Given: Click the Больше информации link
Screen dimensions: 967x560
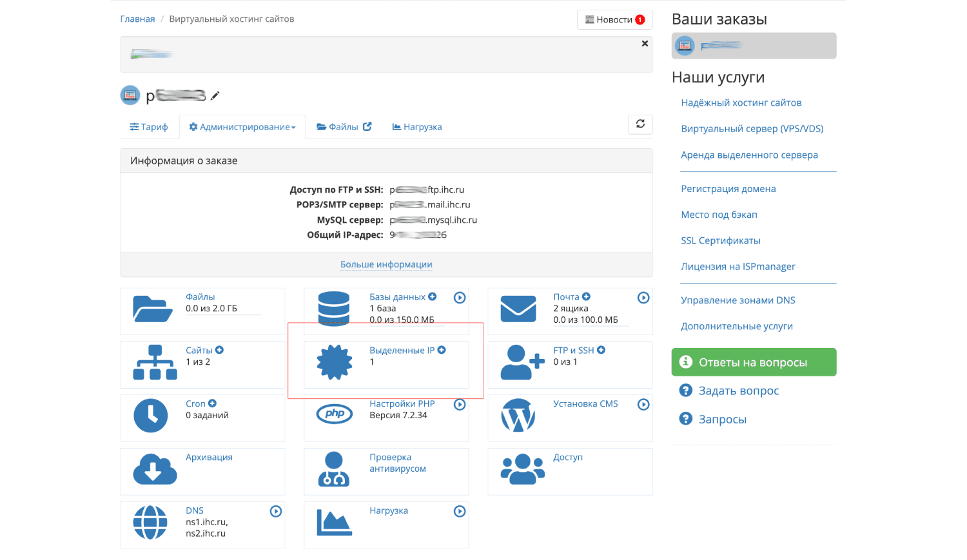Looking at the screenshot, I should (386, 265).
